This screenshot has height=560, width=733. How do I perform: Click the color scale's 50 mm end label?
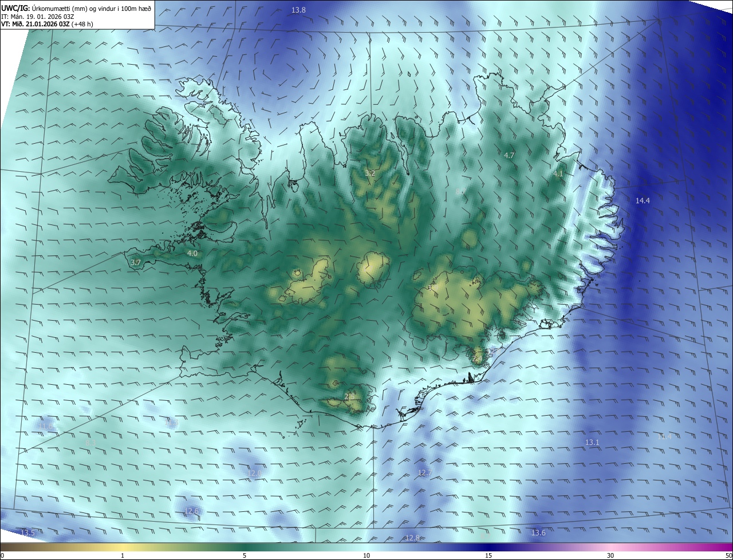pyautogui.click(x=728, y=555)
